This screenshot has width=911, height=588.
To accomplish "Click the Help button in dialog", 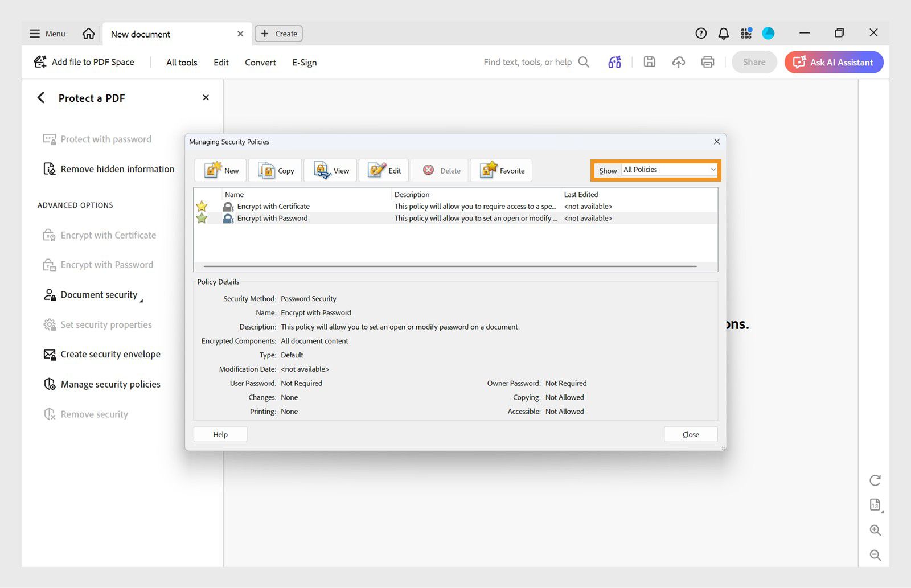I will point(220,434).
